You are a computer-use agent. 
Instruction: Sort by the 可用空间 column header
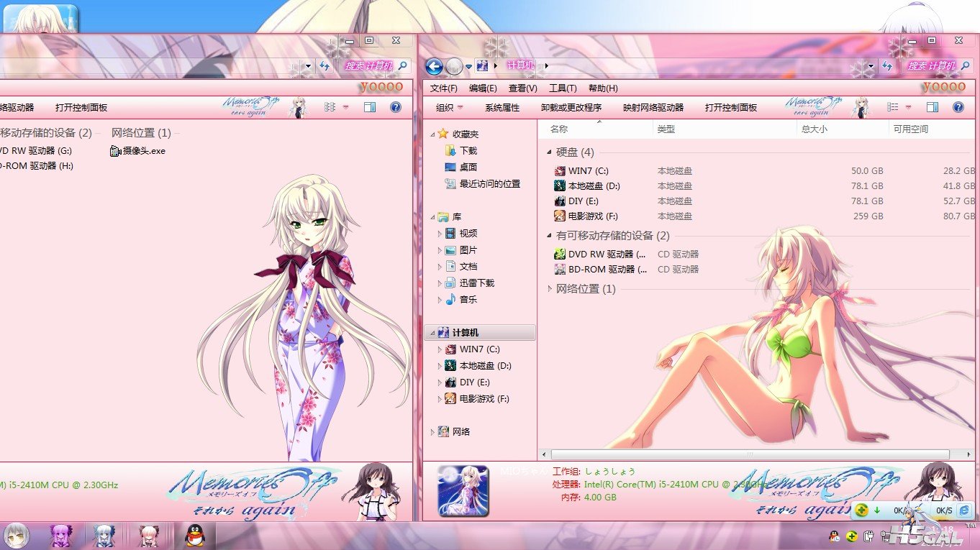point(933,129)
